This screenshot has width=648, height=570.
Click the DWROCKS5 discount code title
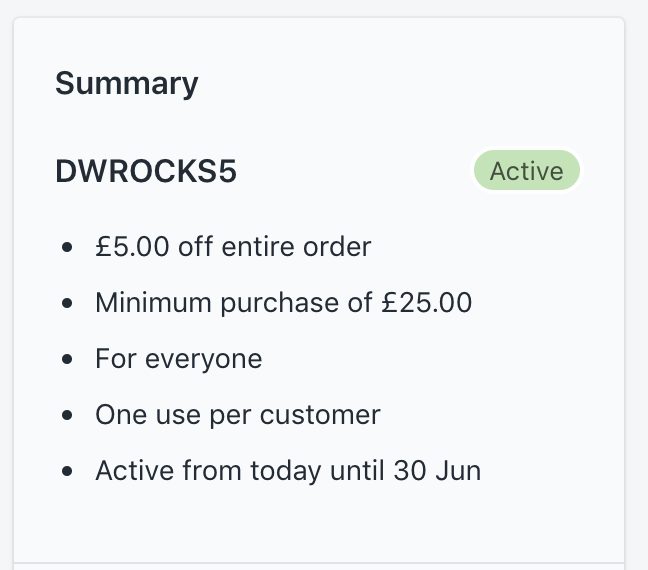(x=146, y=171)
